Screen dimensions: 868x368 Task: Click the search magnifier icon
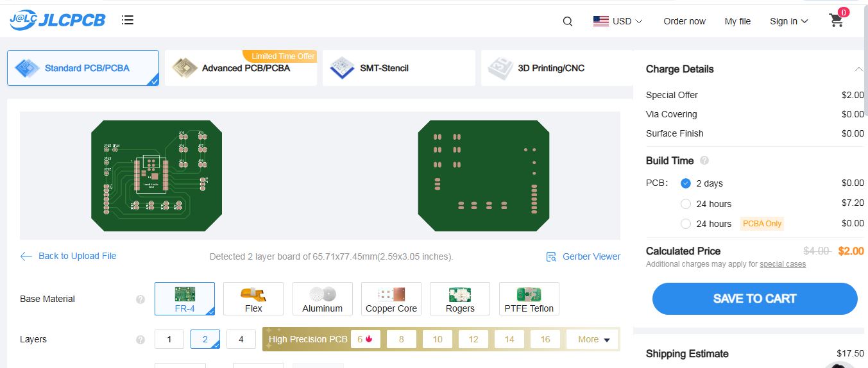coord(568,21)
